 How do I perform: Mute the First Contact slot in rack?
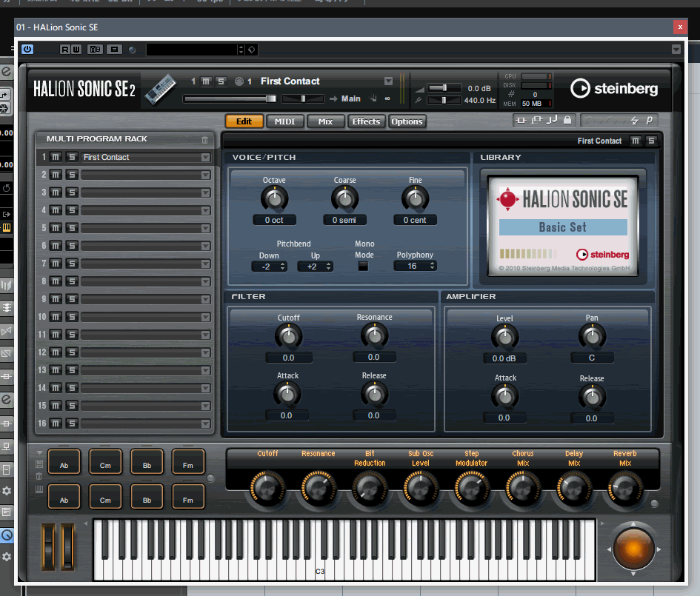point(56,157)
